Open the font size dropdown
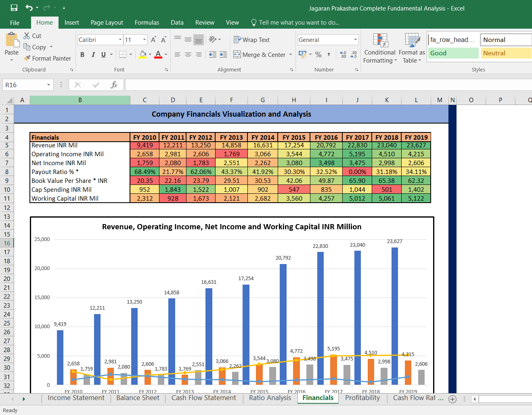532x415 pixels. pyautogui.click(x=145, y=40)
